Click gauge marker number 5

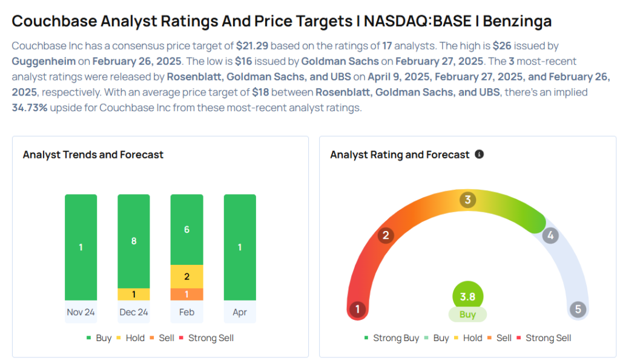(x=578, y=310)
